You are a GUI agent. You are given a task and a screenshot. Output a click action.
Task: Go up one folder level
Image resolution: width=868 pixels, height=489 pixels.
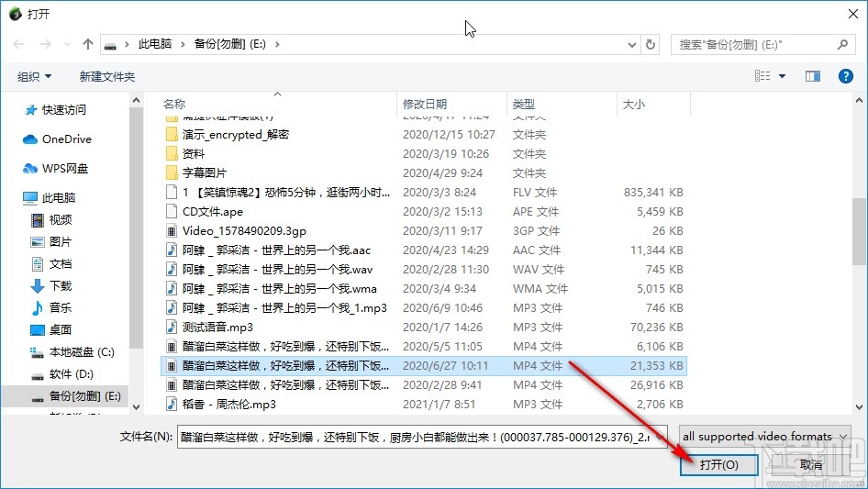pyautogui.click(x=87, y=44)
